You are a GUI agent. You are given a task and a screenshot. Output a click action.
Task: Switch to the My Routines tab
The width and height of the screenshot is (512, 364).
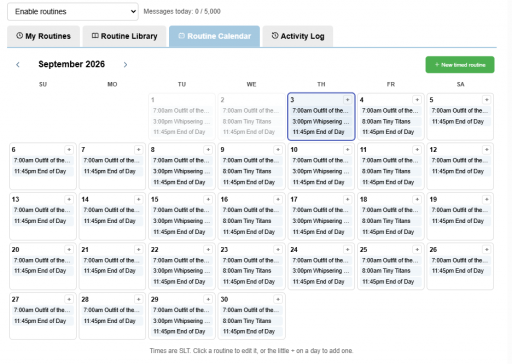pos(43,36)
